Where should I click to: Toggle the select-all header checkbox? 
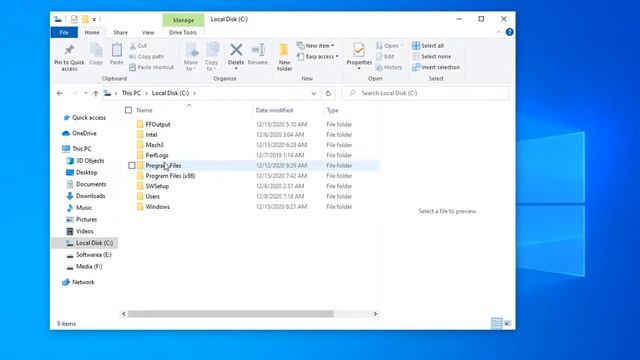click(x=129, y=110)
